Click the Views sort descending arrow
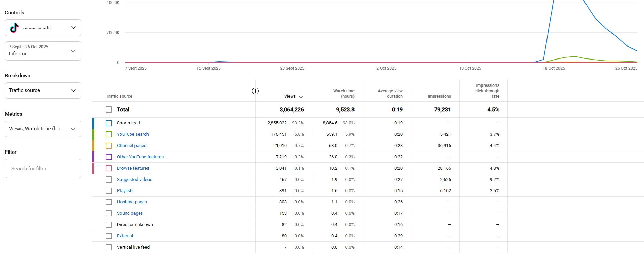Image resolution: width=644 pixels, height=264 pixels. coord(301,96)
